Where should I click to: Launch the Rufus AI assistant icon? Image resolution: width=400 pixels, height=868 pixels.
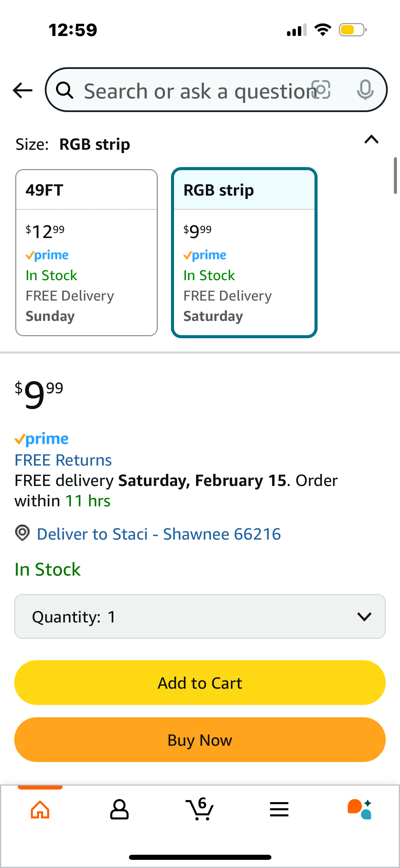pos(360,810)
